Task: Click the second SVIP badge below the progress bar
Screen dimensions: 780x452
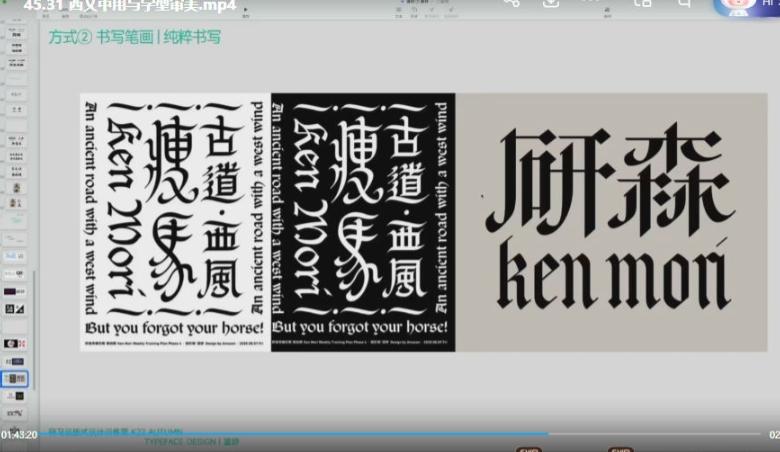Action: (x=621, y=449)
